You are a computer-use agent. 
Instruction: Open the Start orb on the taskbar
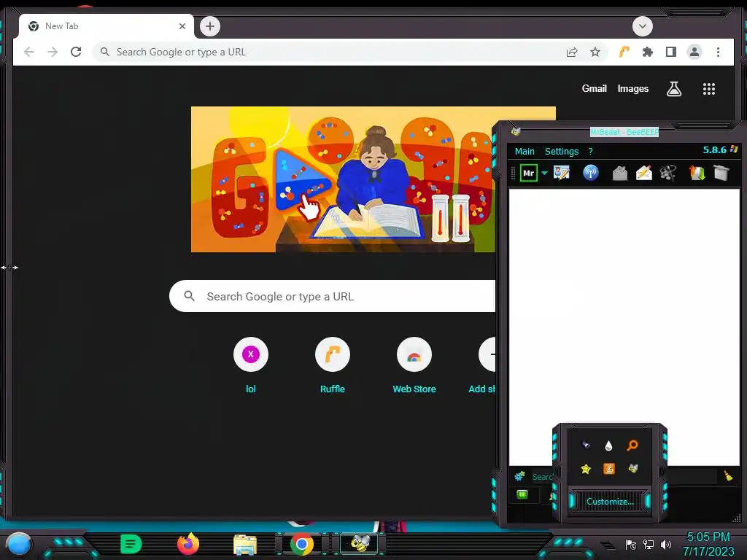tap(18, 545)
